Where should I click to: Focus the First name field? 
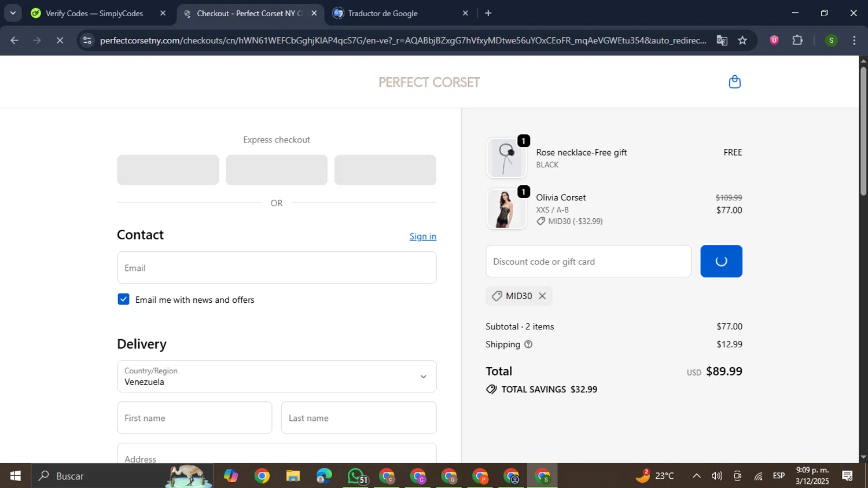coord(194,417)
